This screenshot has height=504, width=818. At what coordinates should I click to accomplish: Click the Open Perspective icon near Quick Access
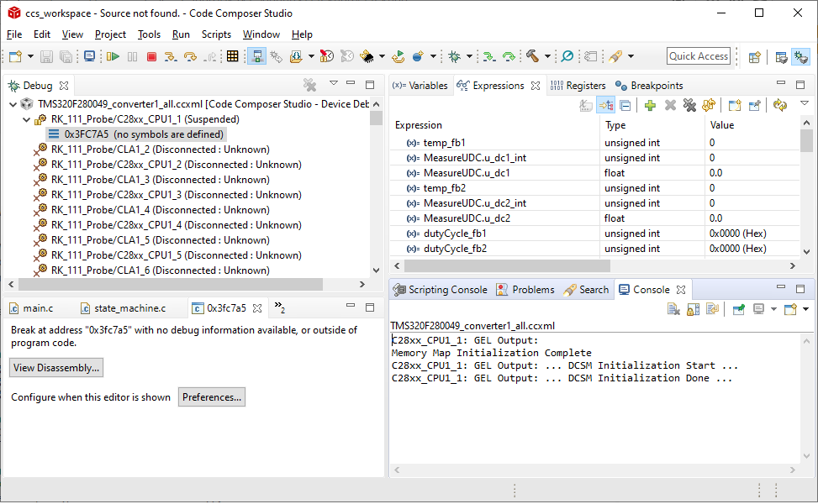(x=754, y=57)
